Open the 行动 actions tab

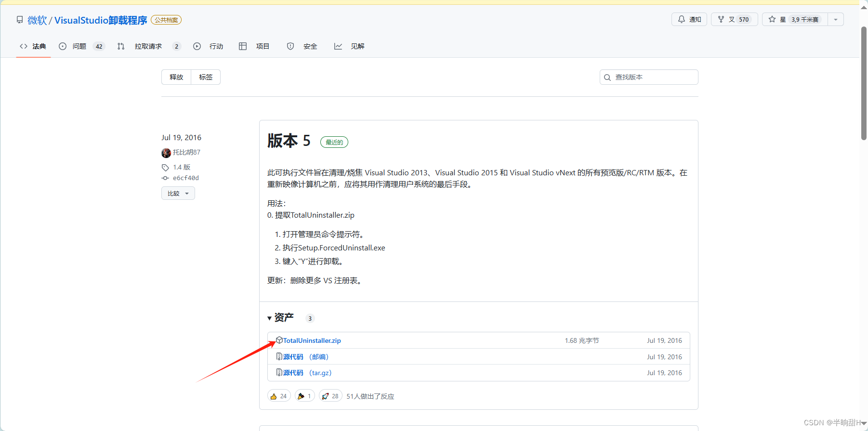click(x=208, y=46)
